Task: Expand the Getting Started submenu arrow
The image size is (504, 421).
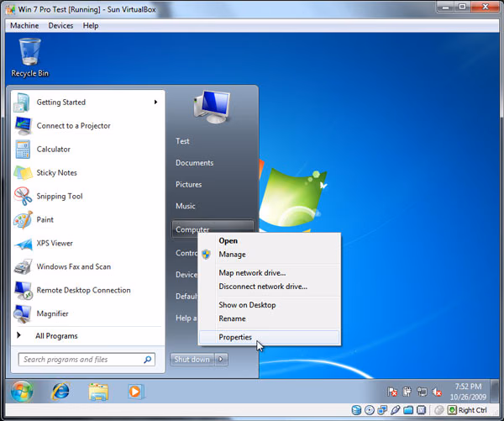Action: [155, 103]
